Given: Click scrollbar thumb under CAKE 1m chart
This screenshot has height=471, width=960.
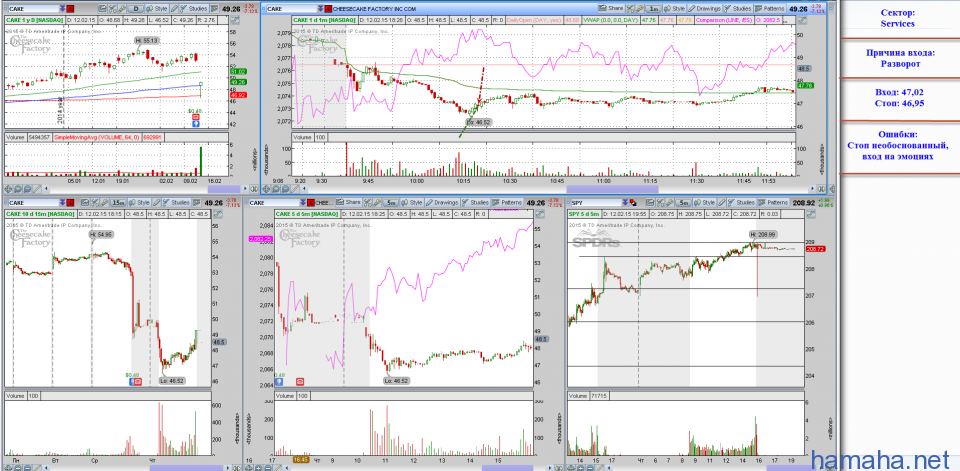Looking at the screenshot, I should pyautogui.click(x=612, y=189).
